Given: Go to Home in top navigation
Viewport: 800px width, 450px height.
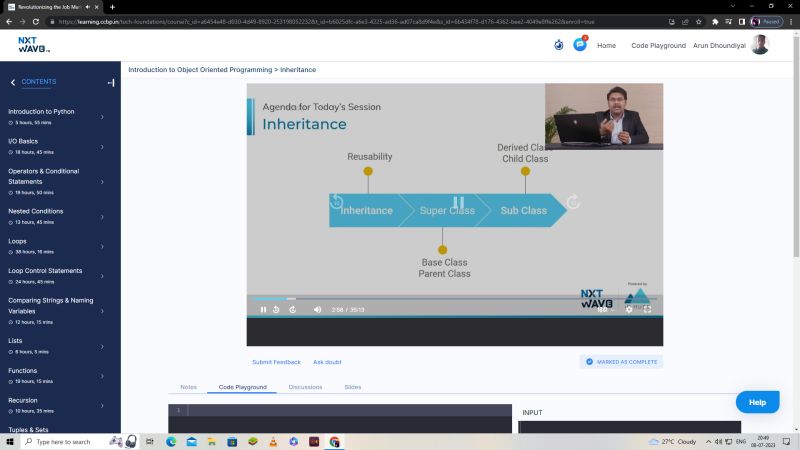Looking at the screenshot, I should click(x=606, y=45).
